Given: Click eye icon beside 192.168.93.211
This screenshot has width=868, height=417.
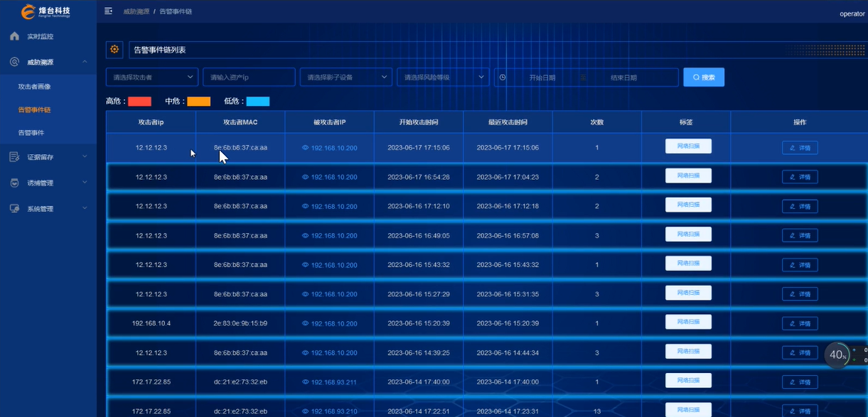Looking at the screenshot, I should tap(306, 382).
